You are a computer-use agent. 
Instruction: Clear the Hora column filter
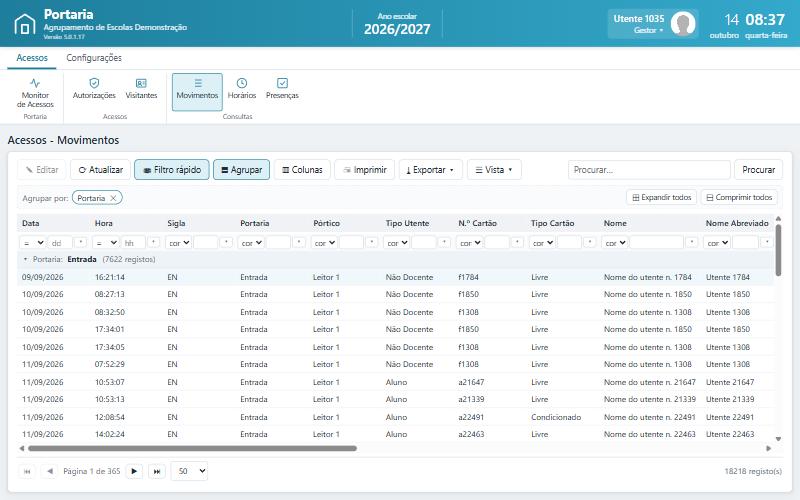pyautogui.click(x=154, y=243)
